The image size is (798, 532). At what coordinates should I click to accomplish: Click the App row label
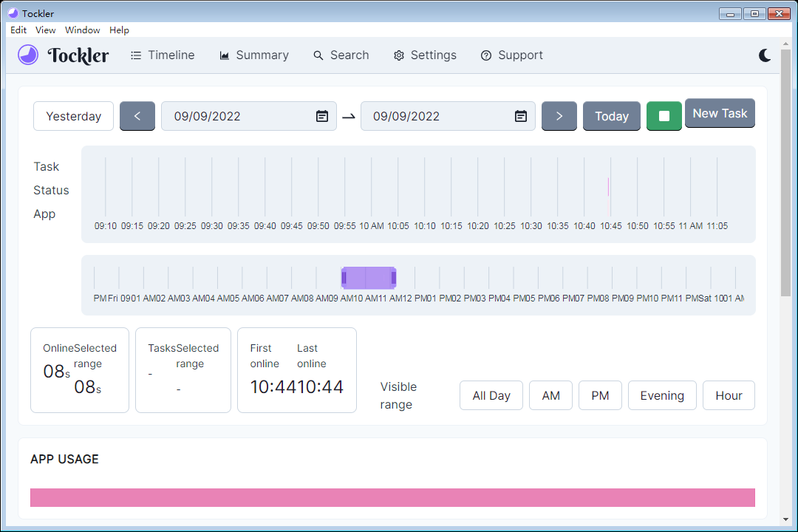click(x=44, y=214)
